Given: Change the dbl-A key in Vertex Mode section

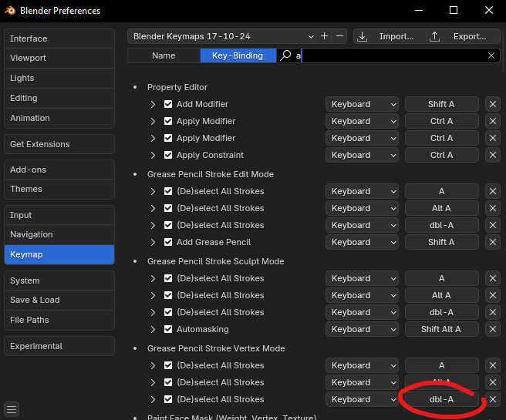Looking at the screenshot, I should 441,399.
